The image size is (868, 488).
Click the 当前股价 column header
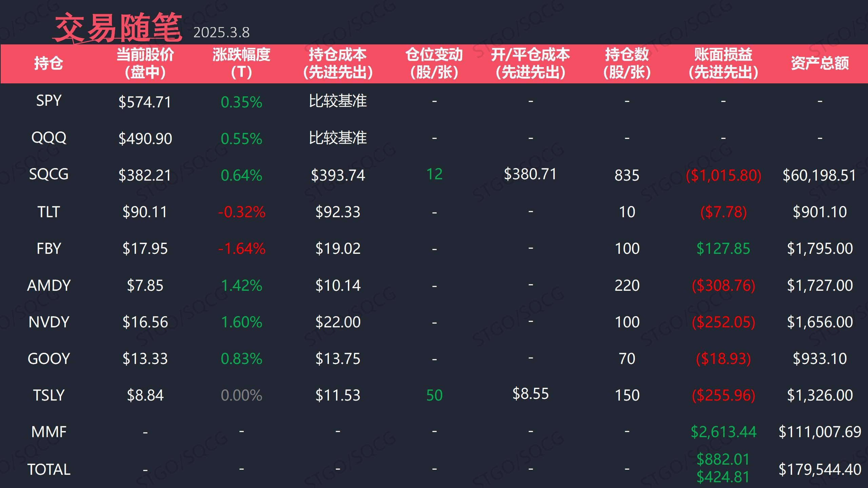pyautogui.click(x=145, y=63)
